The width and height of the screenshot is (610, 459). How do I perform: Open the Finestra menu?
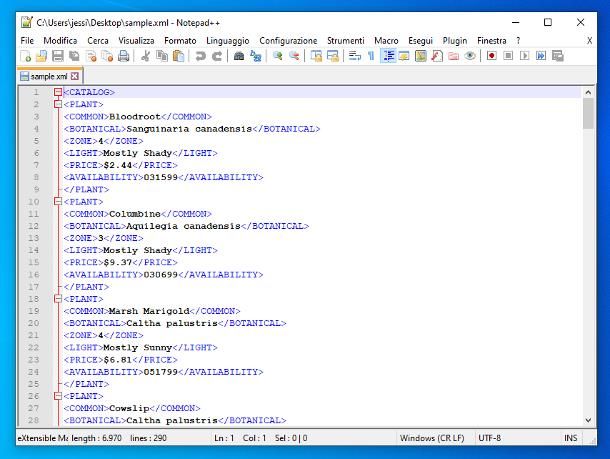click(x=492, y=40)
